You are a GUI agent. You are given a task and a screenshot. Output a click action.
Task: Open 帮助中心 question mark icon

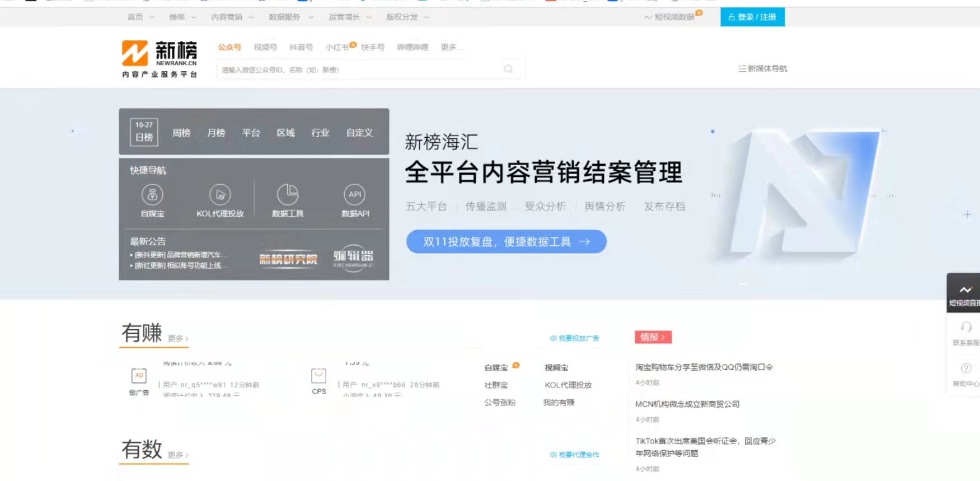click(966, 368)
